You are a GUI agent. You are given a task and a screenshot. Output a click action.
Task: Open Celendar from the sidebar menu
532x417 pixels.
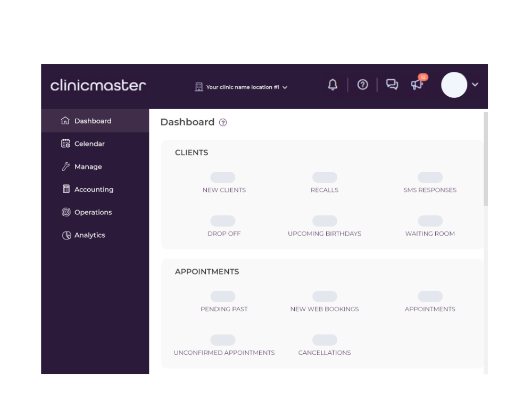click(89, 143)
